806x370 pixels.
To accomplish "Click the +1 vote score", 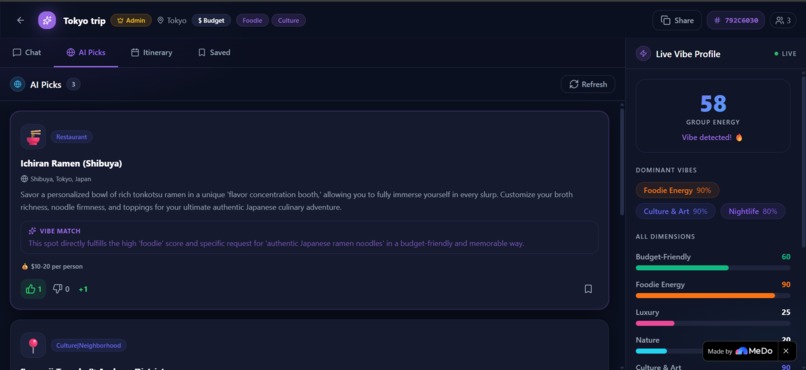I will click(83, 289).
